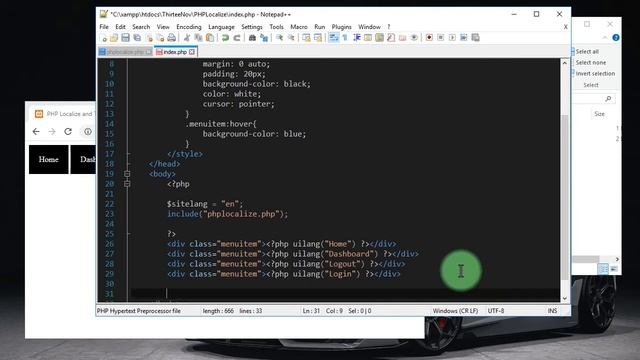The width and height of the screenshot is (640, 360).
Task: Click the Function List toolbar icon
Action: [391, 38]
